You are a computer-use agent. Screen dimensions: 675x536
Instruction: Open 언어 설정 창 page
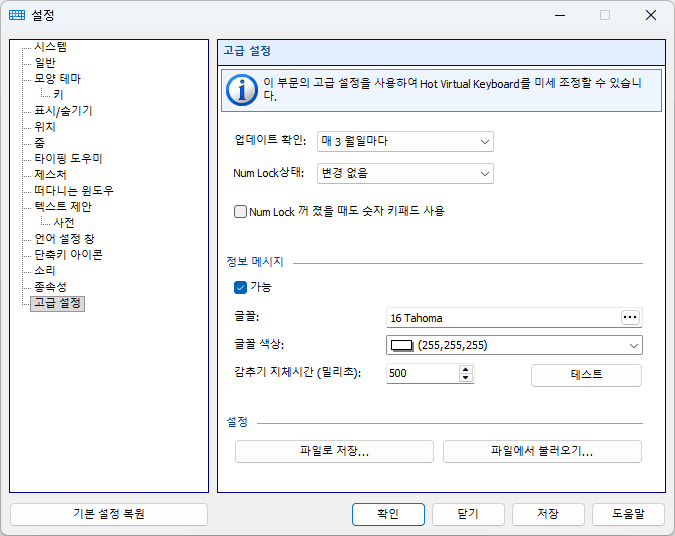tap(65, 239)
